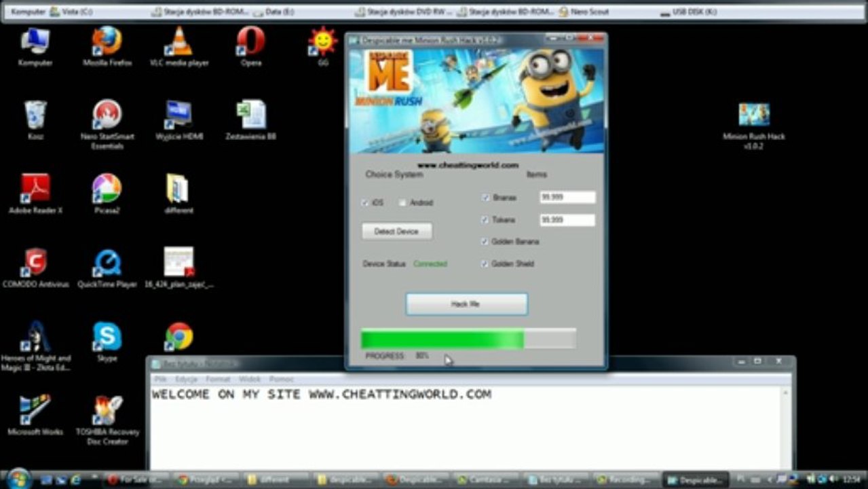The image size is (868, 489).
Task: Launch the Nero StartSmart Essentials shortcut
Action: [x=107, y=124]
